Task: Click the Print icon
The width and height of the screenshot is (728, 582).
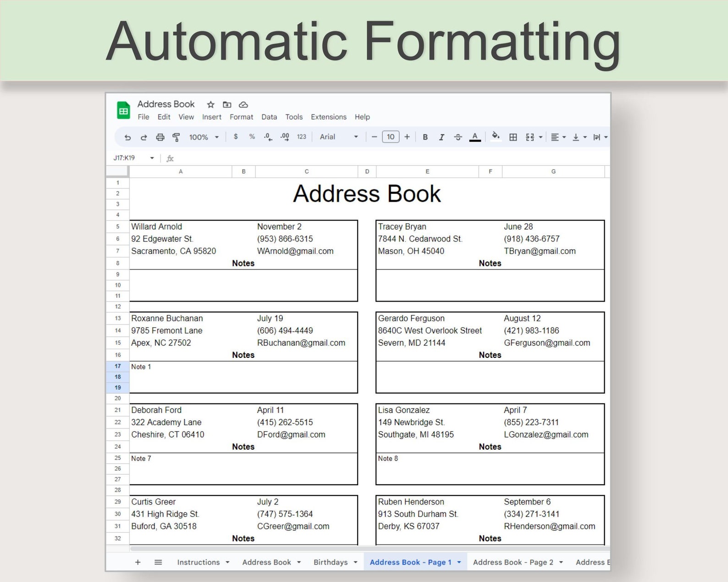Action: [x=160, y=137]
